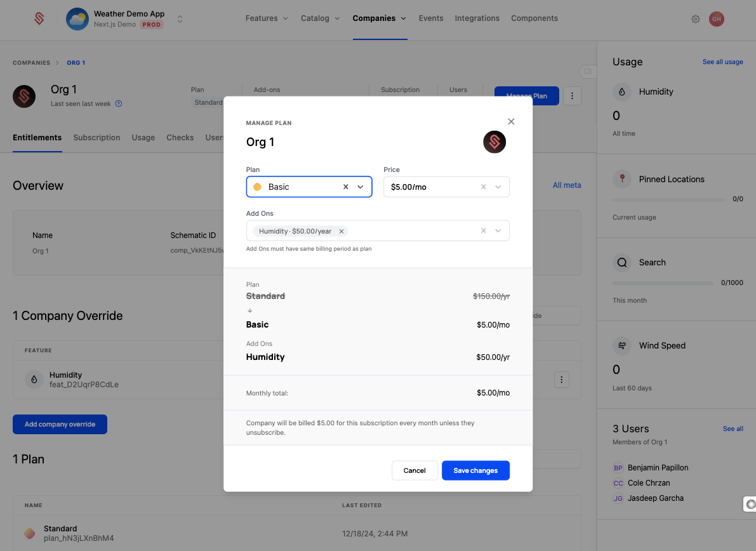Switch to the Subscription tab
This screenshot has width=756, height=551.
click(x=96, y=138)
